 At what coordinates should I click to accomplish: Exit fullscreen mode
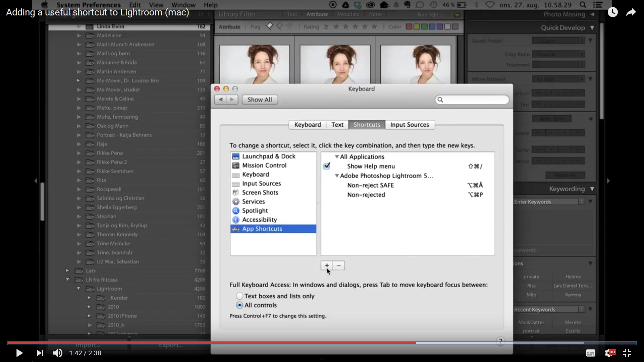coord(627,353)
